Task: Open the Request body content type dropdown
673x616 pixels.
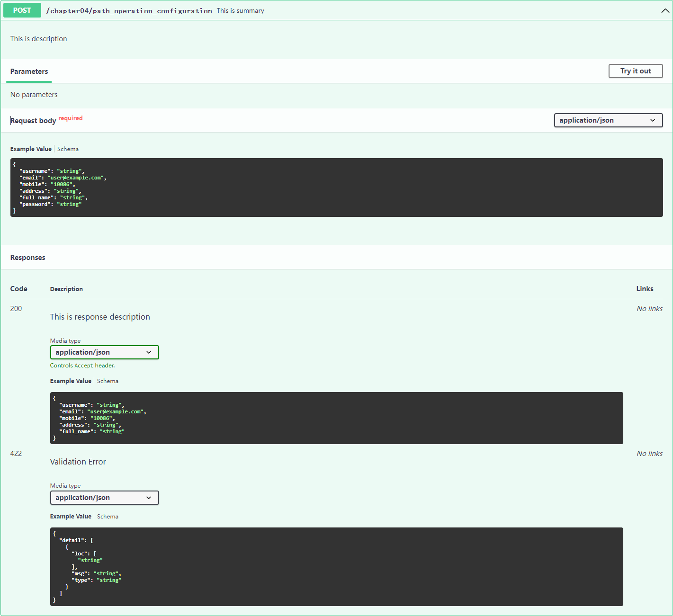Action: pos(608,120)
